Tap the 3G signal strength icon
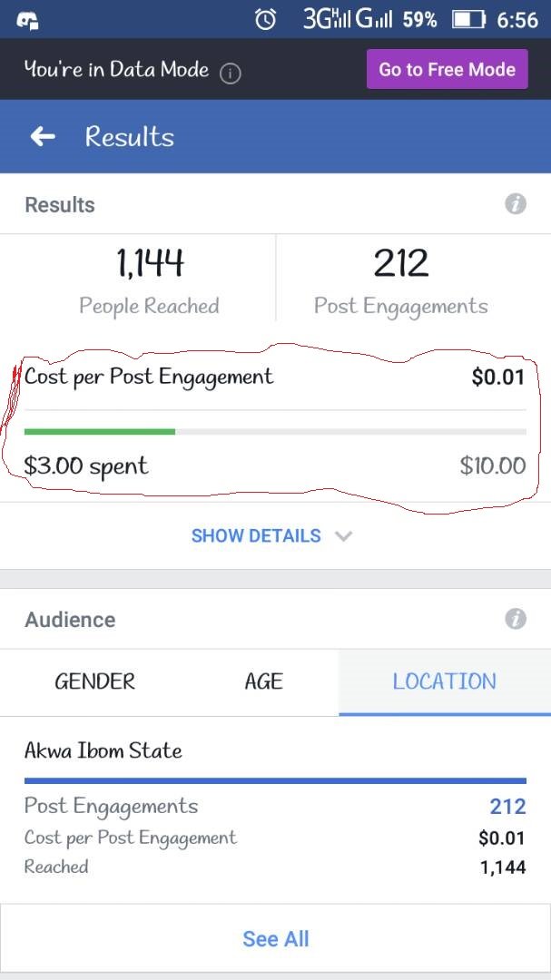The image size is (551, 980). point(327,19)
